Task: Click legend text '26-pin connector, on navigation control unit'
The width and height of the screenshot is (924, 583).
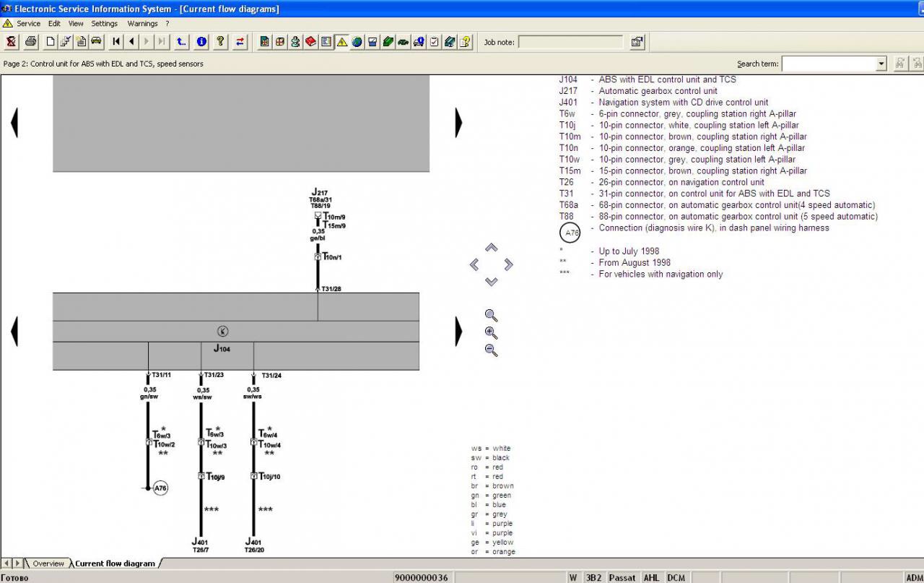Action: [681, 182]
